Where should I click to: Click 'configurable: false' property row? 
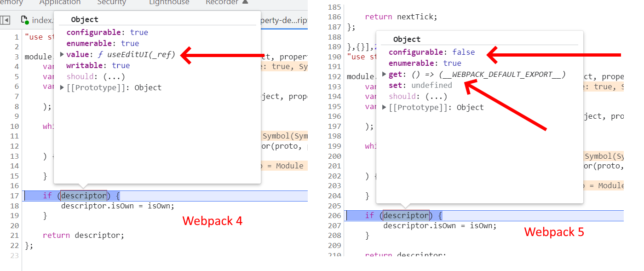click(431, 52)
